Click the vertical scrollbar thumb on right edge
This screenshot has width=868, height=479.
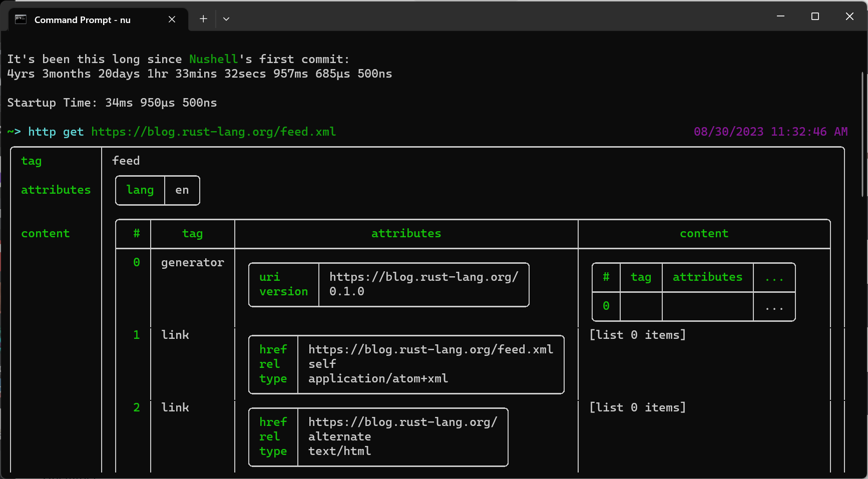[862, 134]
